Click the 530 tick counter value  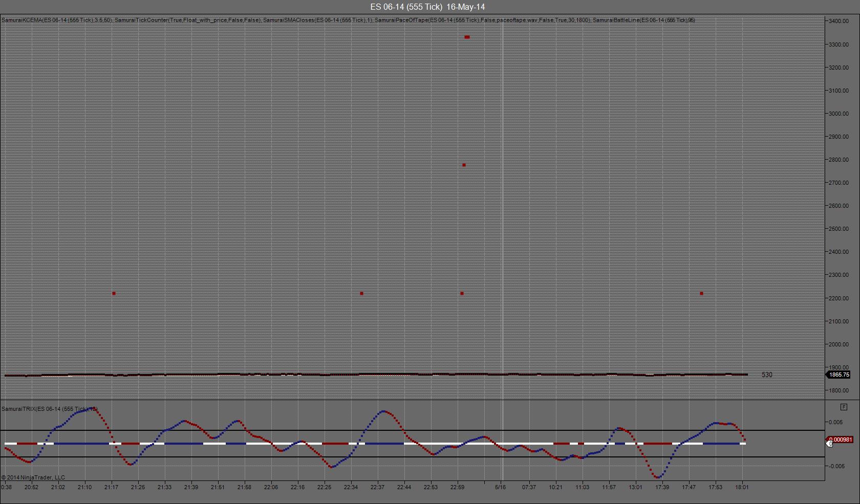tap(767, 375)
